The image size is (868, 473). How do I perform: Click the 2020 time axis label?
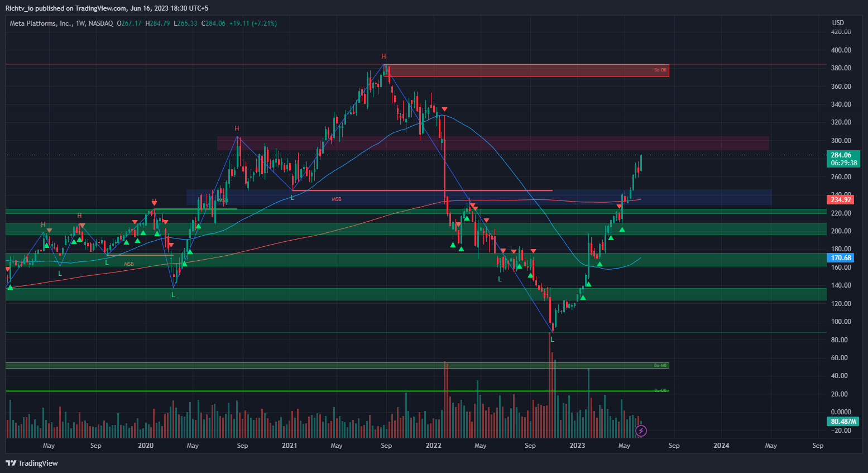click(146, 446)
